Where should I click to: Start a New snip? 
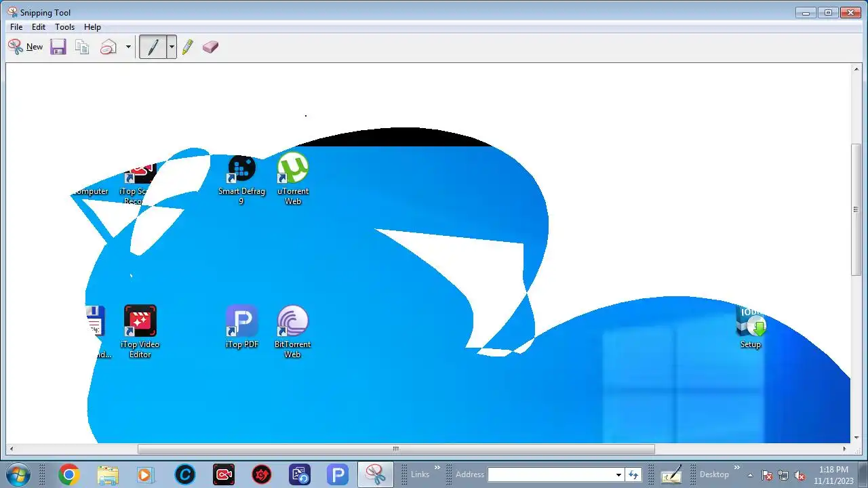tap(26, 47)
